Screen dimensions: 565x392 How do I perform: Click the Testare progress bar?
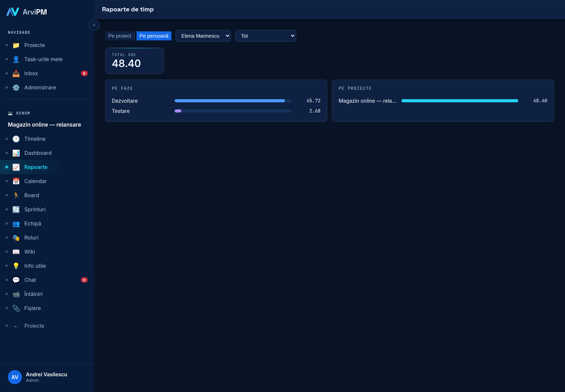click(233, 111)
